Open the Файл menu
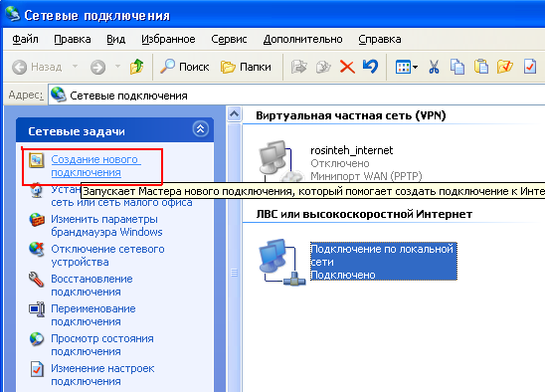The height and width of the screenshot is (392, 545). coord(26,39)
